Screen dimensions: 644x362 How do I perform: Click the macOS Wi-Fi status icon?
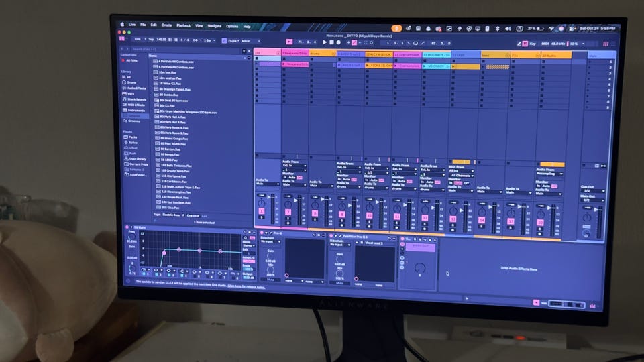click(551, 29)
